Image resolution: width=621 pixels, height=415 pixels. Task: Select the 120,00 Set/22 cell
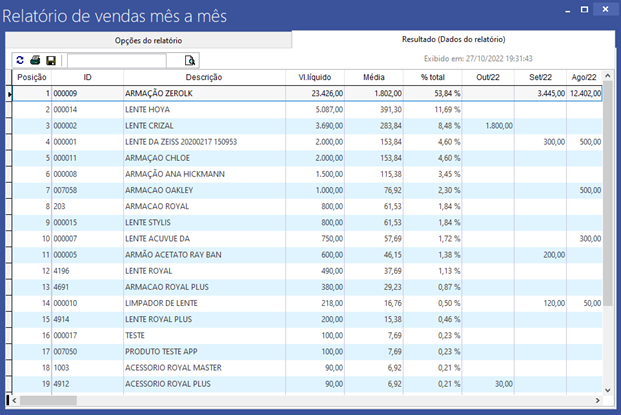(x=541, y=303)
